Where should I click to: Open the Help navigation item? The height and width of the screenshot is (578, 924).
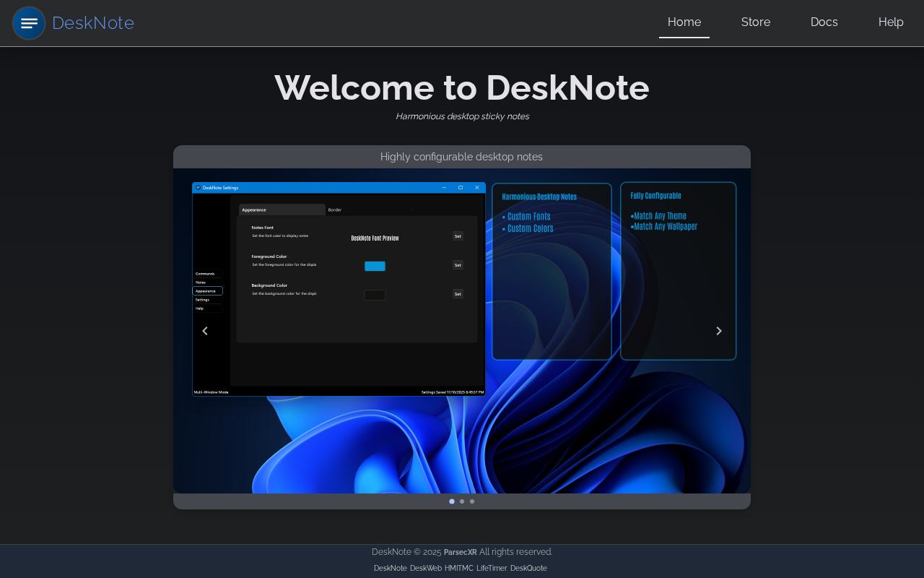[891, 22]
